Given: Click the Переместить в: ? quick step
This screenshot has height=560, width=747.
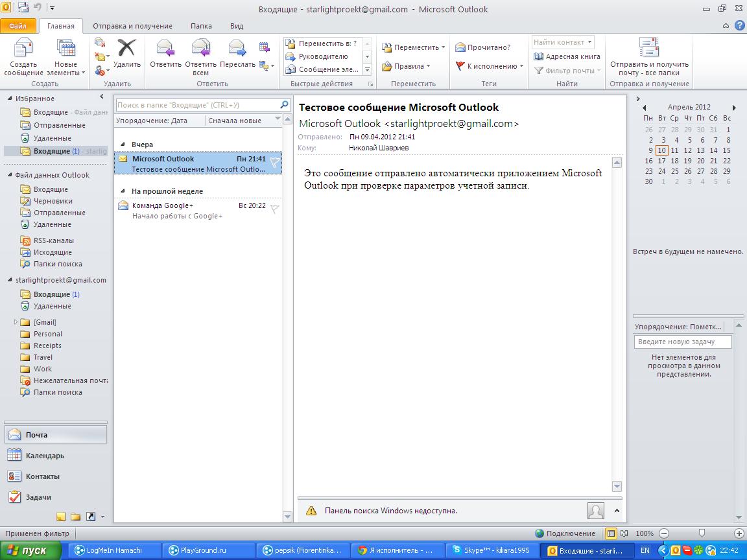Looking at the screenshot, I should [323, 43].
